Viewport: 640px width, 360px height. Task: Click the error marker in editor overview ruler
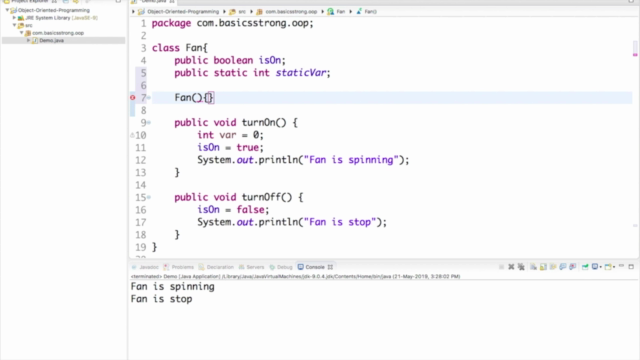(x=635, y=54)
